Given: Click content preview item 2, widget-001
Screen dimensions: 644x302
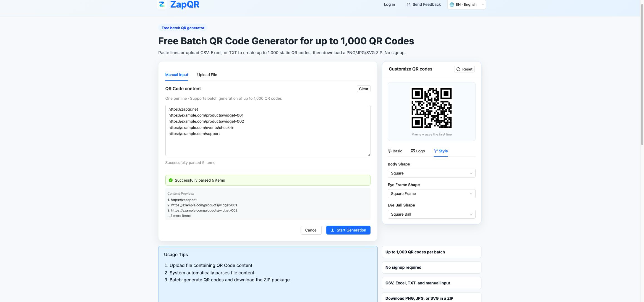Looking at the screenshot, I should 202,205.
